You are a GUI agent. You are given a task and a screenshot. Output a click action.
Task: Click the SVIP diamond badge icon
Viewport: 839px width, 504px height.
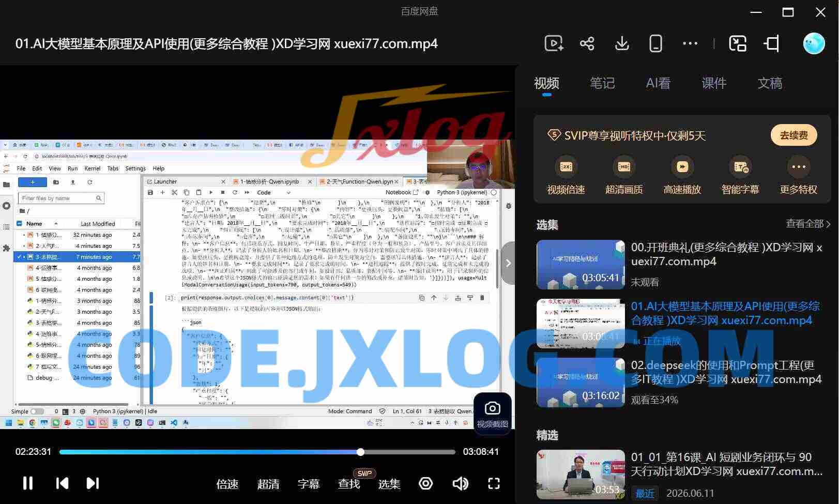(x=554, y=135)
